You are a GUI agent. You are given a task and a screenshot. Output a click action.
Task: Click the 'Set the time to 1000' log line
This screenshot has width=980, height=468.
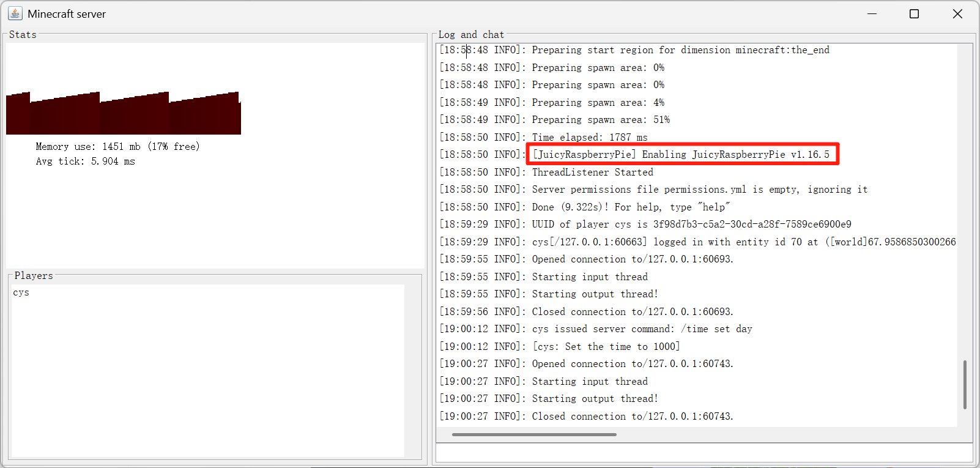pyautogui.click(x=560, y=347)
